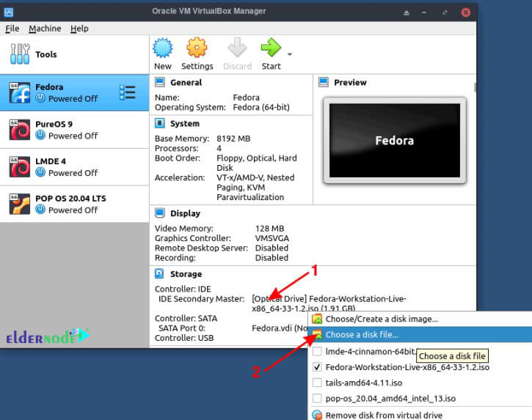This screenshot has height=420, width=532.
Task: Open the Machine menu
Action: [45, 29]
